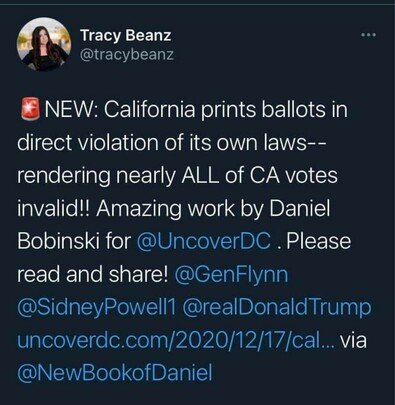
Task: Visit the @SidneyPowell1 profile mention
Action: point(96,307)
